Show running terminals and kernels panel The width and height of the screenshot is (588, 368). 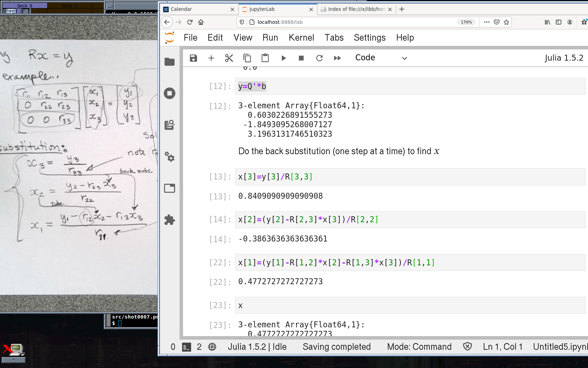(x=170, y=93)
